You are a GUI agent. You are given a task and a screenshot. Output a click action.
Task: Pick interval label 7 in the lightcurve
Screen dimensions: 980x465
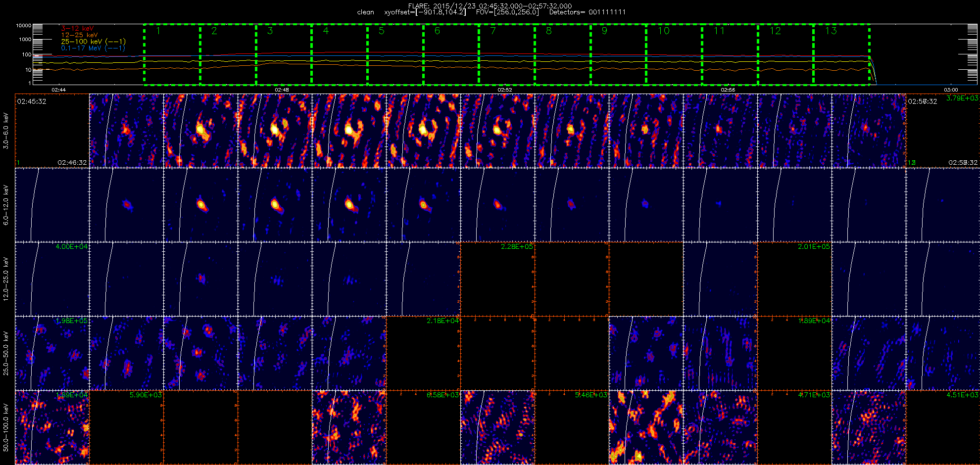pos(493,31)
